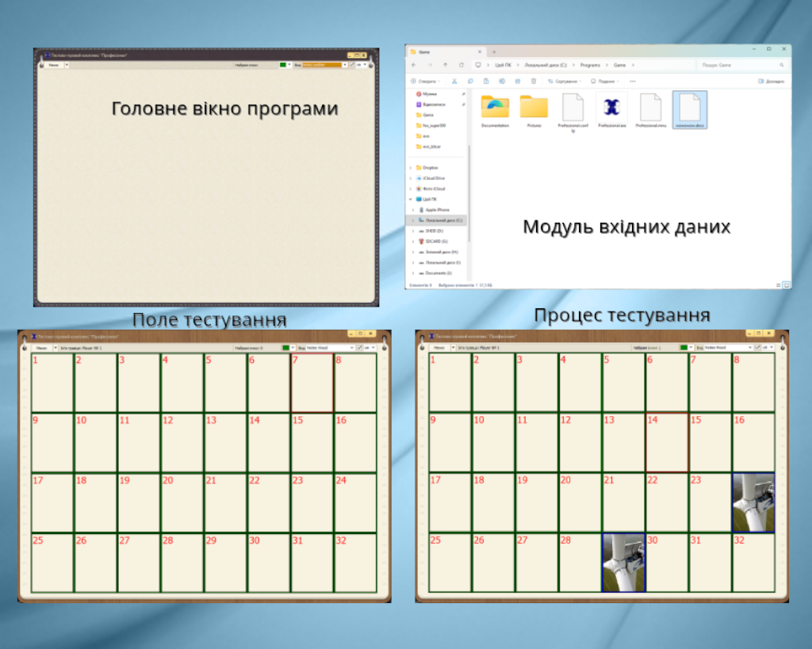This screenshot has width=812, height=649.
Task: Expand the Dropbox node in Explorer sidebar
Action: tap(412, 168)
